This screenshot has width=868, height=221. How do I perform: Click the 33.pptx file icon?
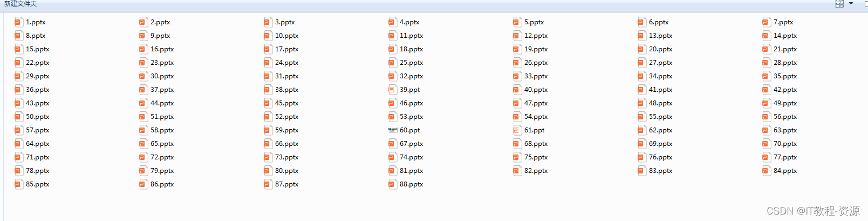[x=517, y=76]
